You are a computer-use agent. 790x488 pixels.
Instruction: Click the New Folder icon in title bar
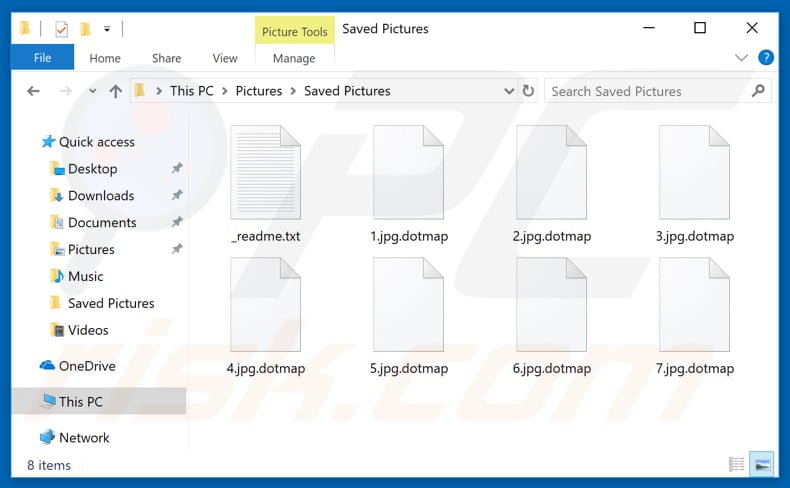point(85,29)
